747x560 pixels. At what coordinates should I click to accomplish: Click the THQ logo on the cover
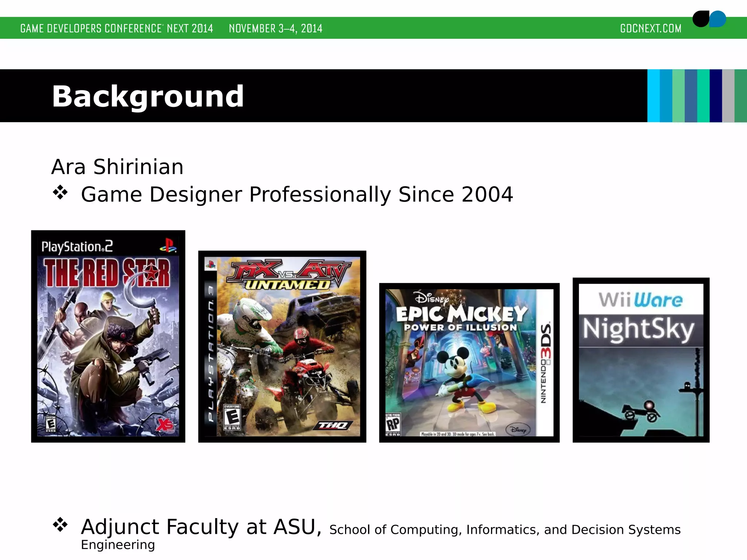333,425
